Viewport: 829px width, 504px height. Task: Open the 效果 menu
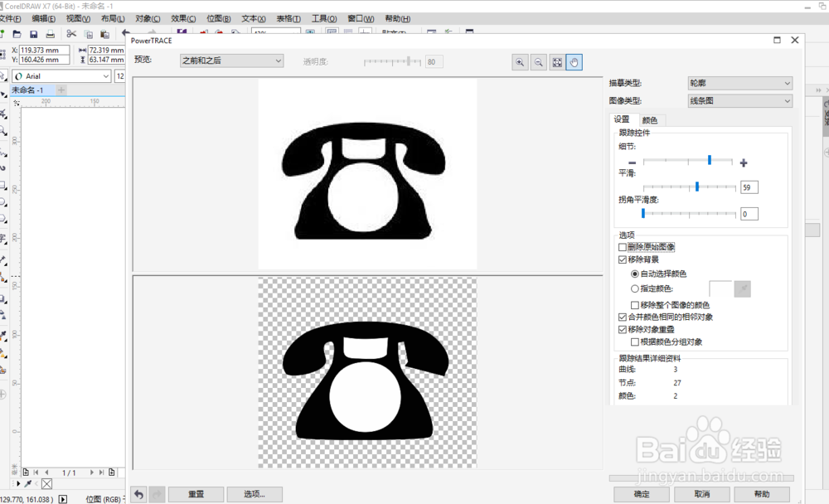click(x=183, y=18)
